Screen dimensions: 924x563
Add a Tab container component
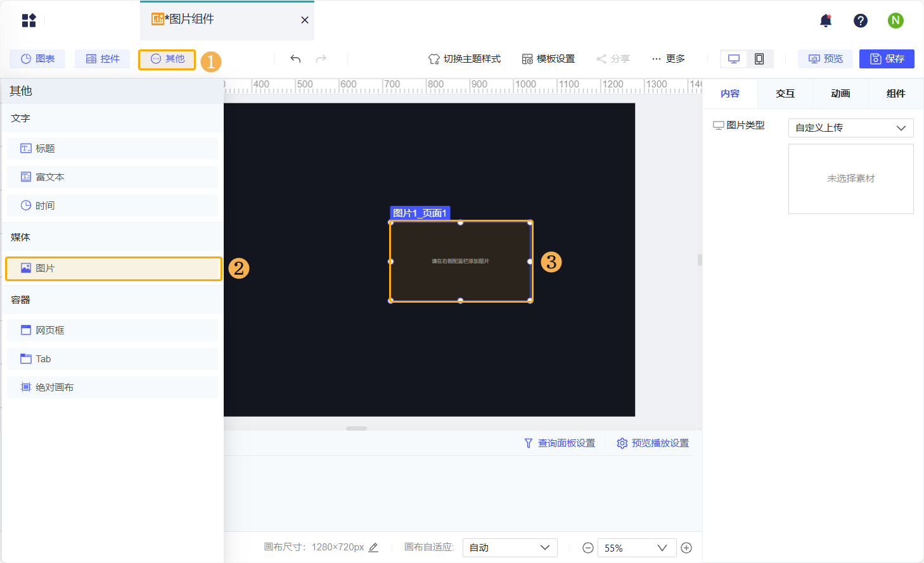(112, 358)
